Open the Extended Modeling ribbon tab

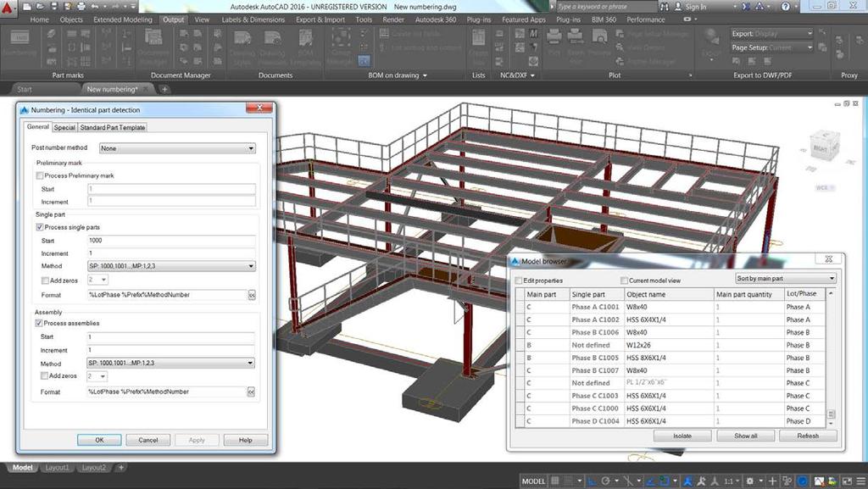[122, 19]
